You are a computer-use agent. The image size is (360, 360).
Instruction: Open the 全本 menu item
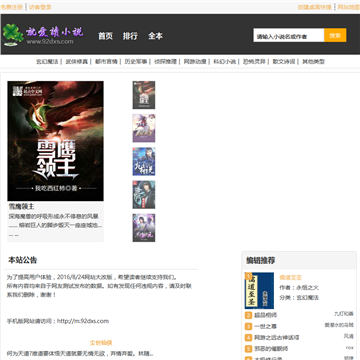[x=155, y=36]
